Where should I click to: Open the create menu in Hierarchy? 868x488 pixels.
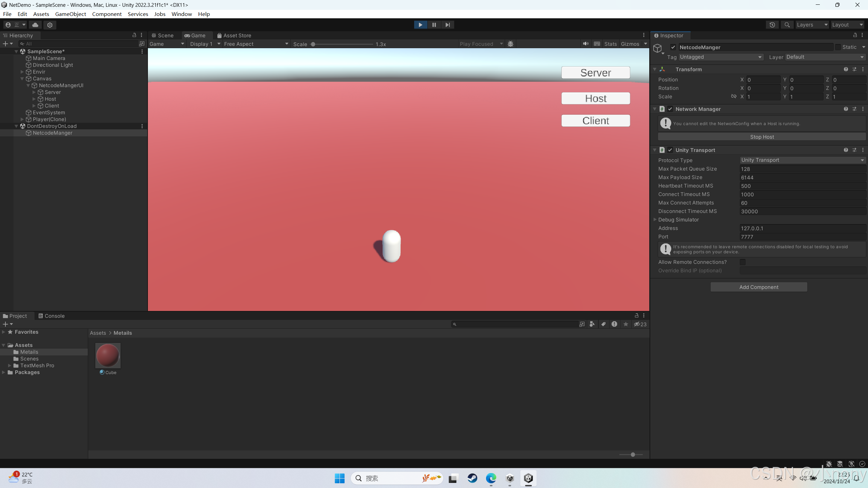[5, 43]
